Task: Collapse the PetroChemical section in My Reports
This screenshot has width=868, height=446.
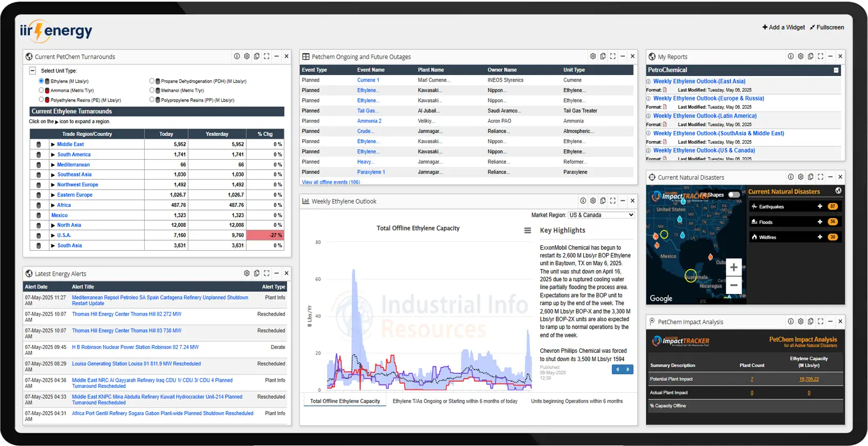Action: click(836, 70)
